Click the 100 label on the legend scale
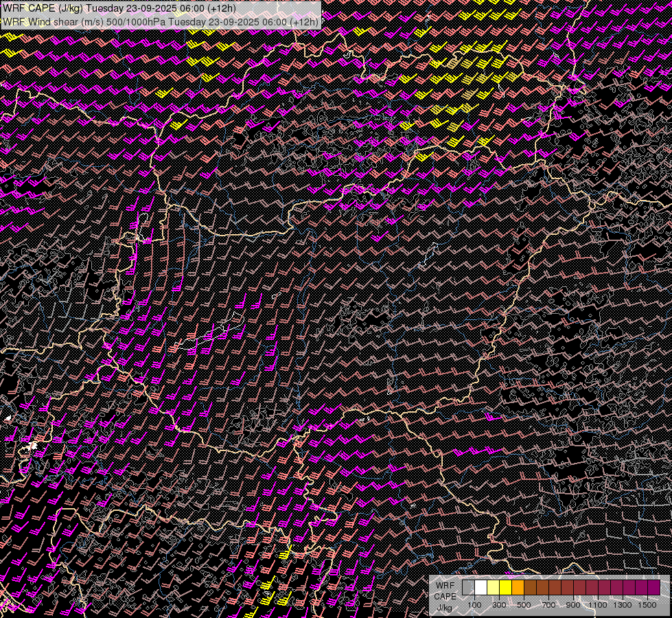 click(x=474, y=605)
